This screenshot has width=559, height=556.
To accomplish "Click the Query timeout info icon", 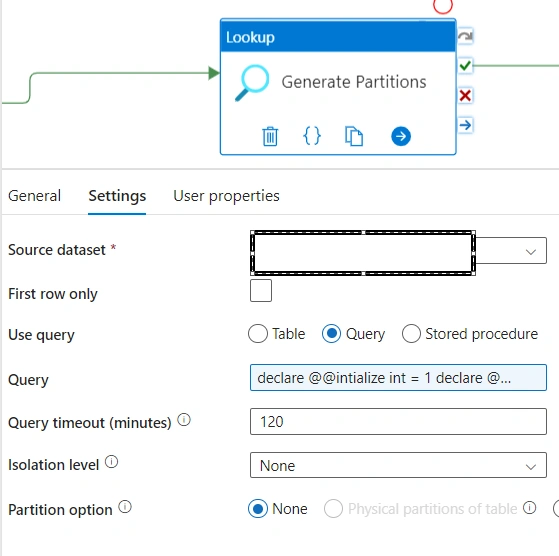I will [x=184, y=419].
